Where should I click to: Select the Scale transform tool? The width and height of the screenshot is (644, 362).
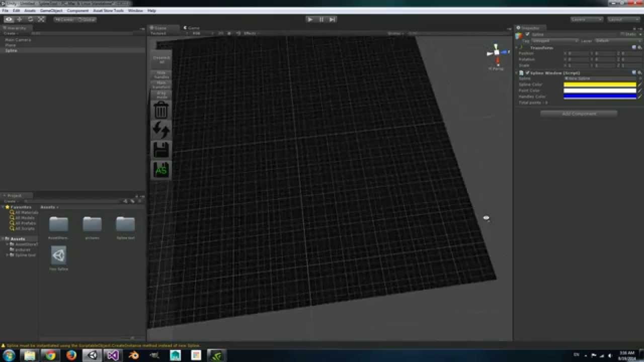(x=41, y=19)
